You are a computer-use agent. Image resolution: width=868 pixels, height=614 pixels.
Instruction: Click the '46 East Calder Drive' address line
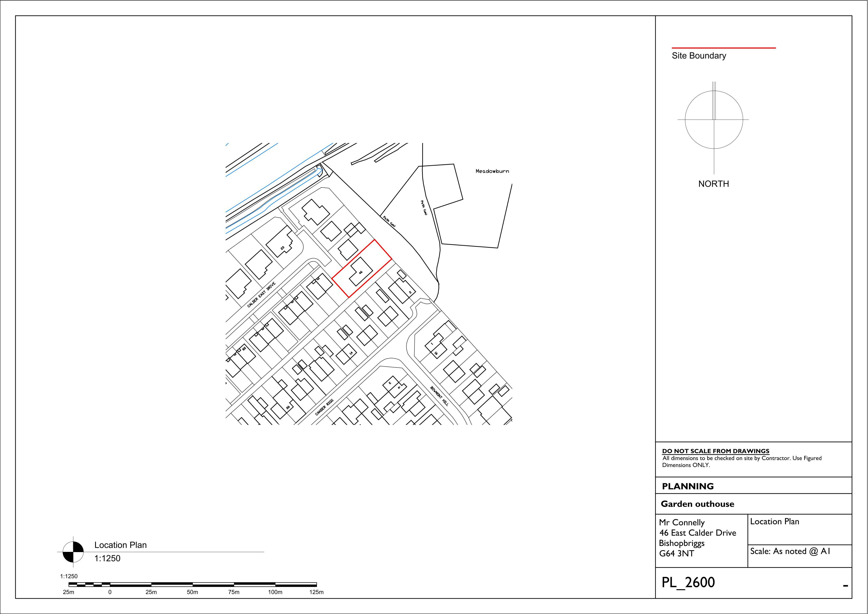point(697,533)
